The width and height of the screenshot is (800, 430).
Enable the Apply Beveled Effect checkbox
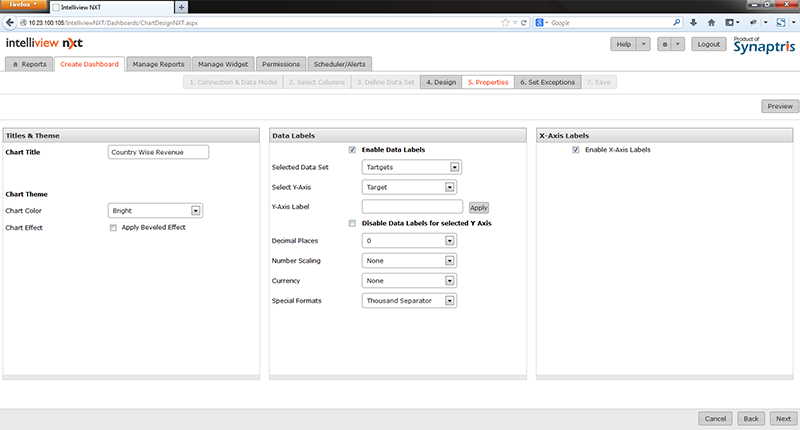(112, 227)
